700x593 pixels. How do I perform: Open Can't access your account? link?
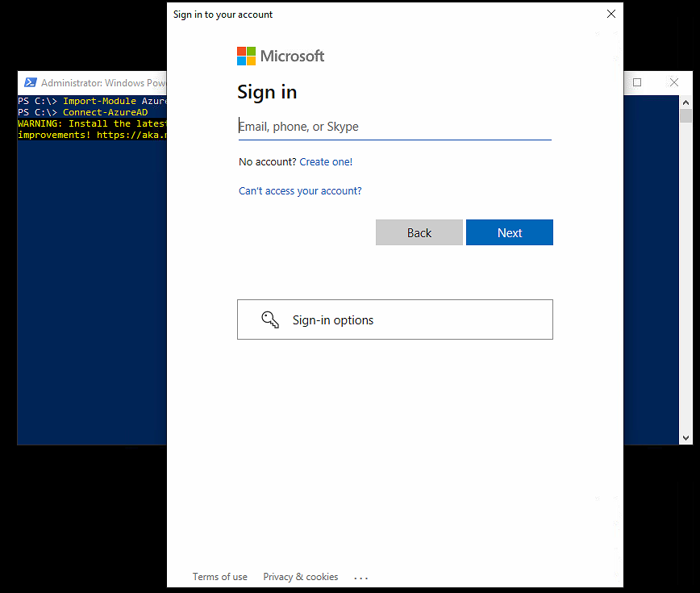(x=300, y=191)
